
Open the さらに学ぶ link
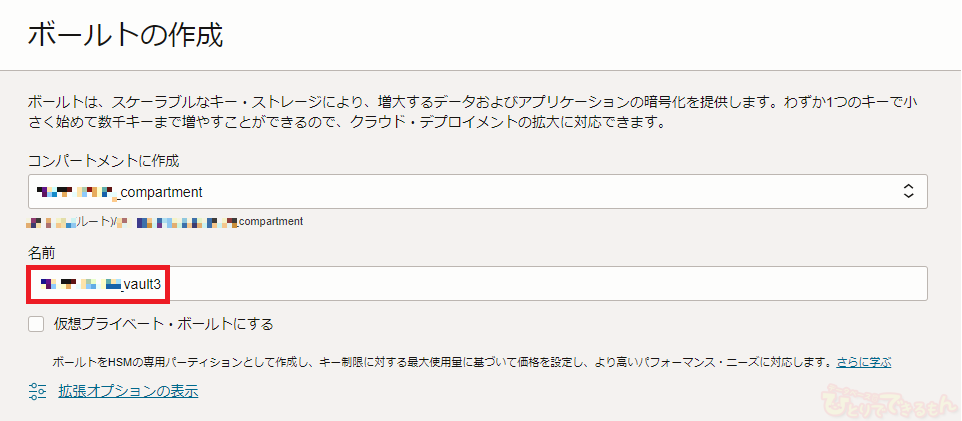[864, 361]
